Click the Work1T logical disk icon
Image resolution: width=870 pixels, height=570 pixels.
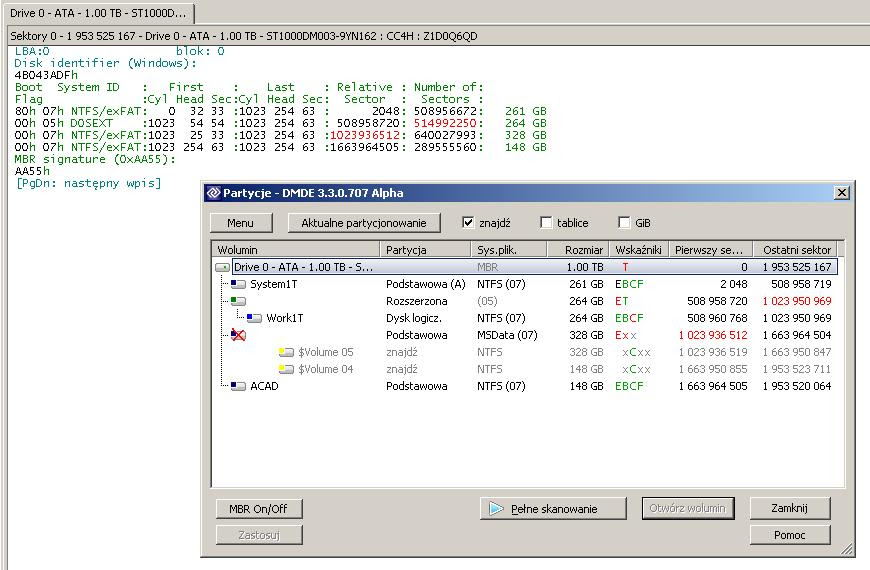(x=254, y=318)
